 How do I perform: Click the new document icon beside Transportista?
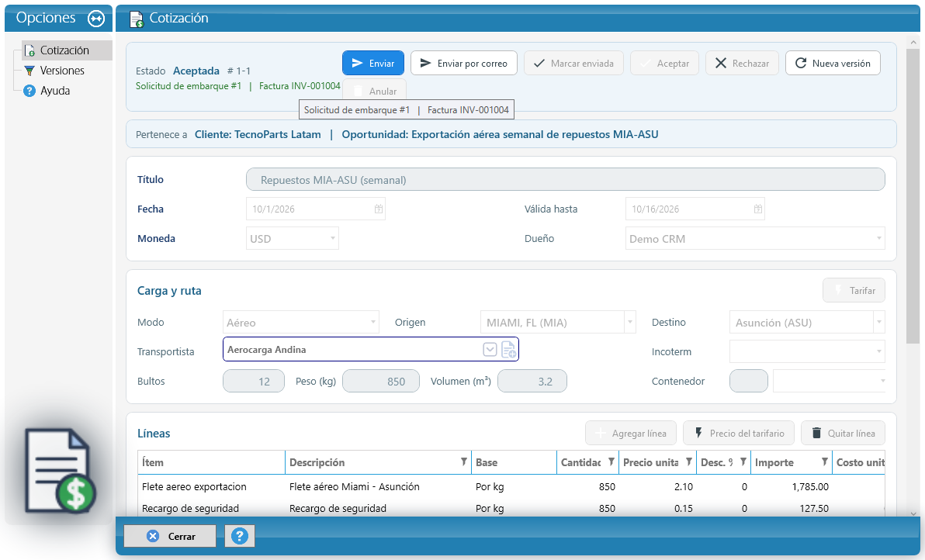pos(508,350)
